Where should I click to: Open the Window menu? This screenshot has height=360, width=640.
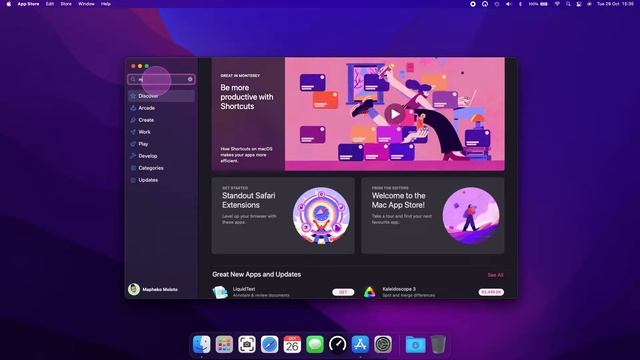point(86,4)
